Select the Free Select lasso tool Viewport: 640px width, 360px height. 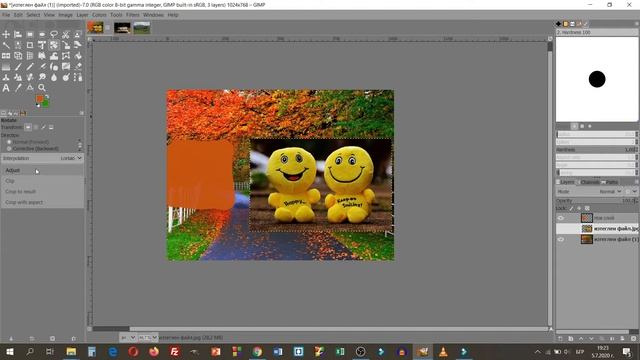(x=54, y=35)
